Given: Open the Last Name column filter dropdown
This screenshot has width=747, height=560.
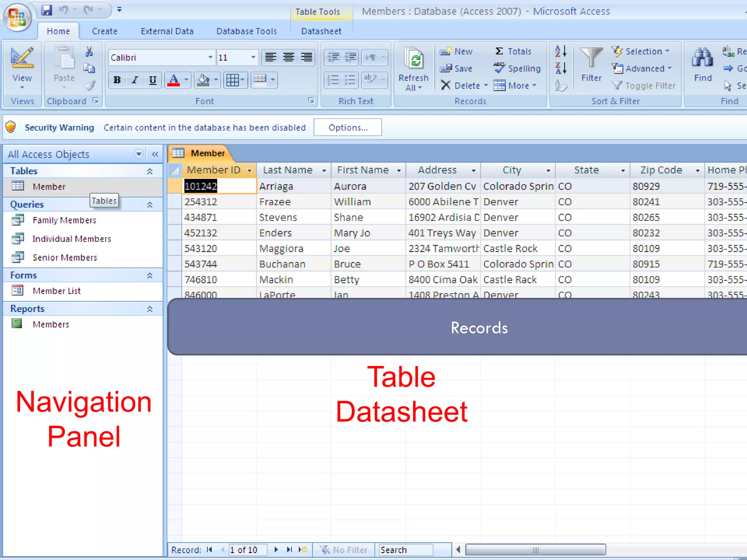Looking at the screenshot, I should tap(324, 171).
